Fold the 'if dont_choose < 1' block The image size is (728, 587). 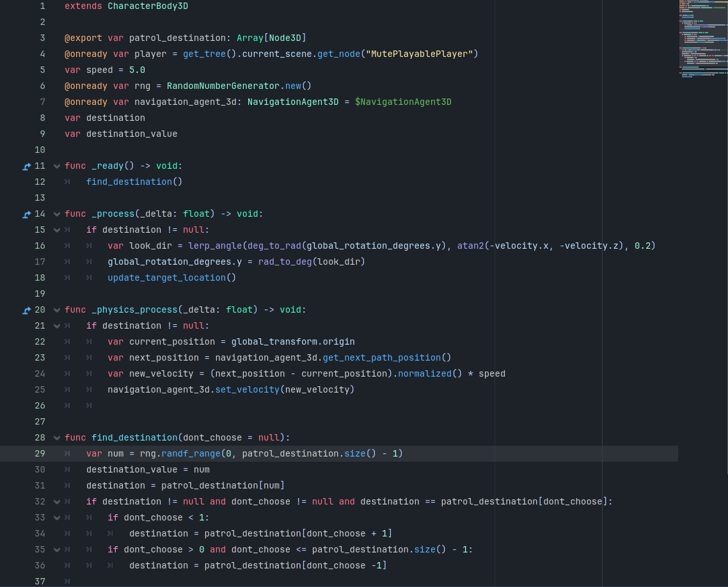pos(57,518)
